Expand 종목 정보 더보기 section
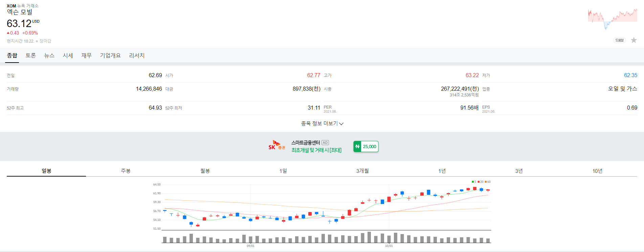 [322, 123]
